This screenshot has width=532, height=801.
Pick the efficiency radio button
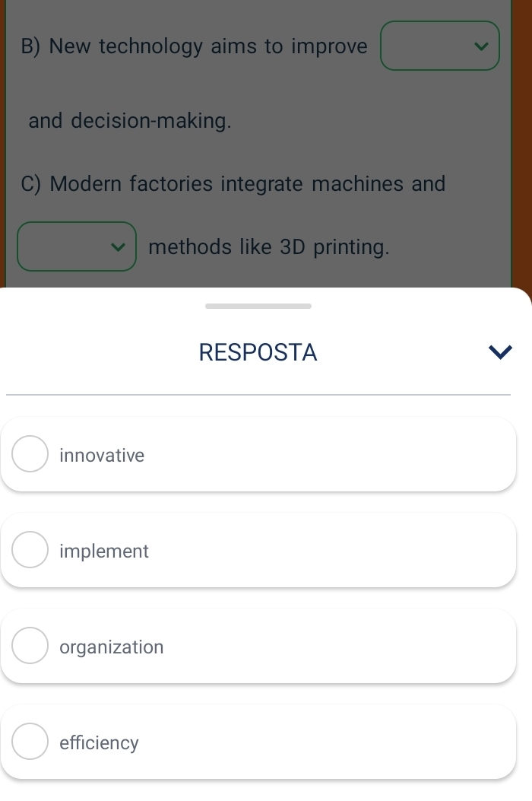coord(30,742)
